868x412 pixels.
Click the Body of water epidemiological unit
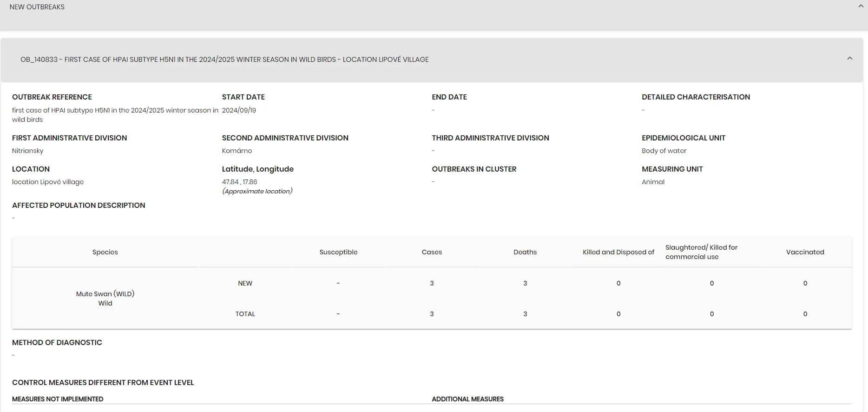coord(664,151)
